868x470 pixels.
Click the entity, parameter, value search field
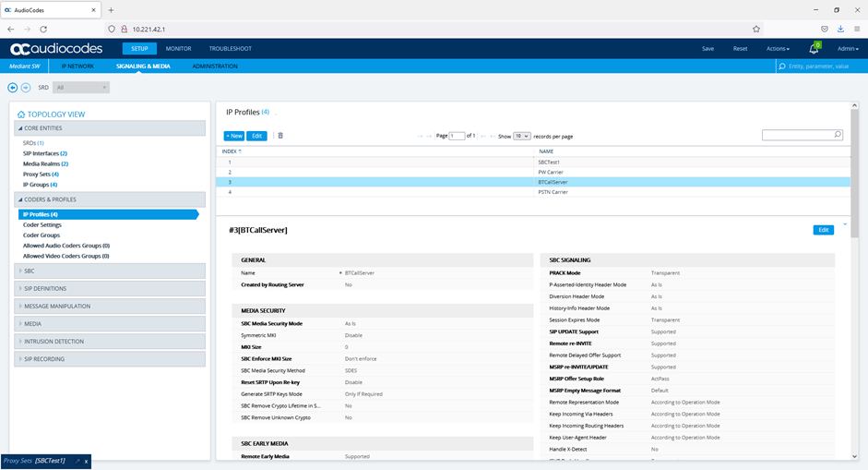tap(822, 66)
